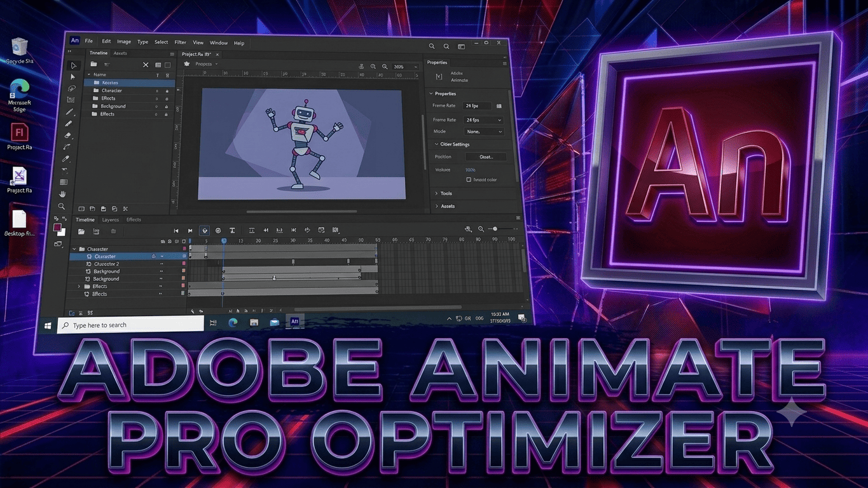The height and width of the screenshot is (488, 868).
Task: Open the Edge browser icon on taskbar
Action: coord(233,323)
